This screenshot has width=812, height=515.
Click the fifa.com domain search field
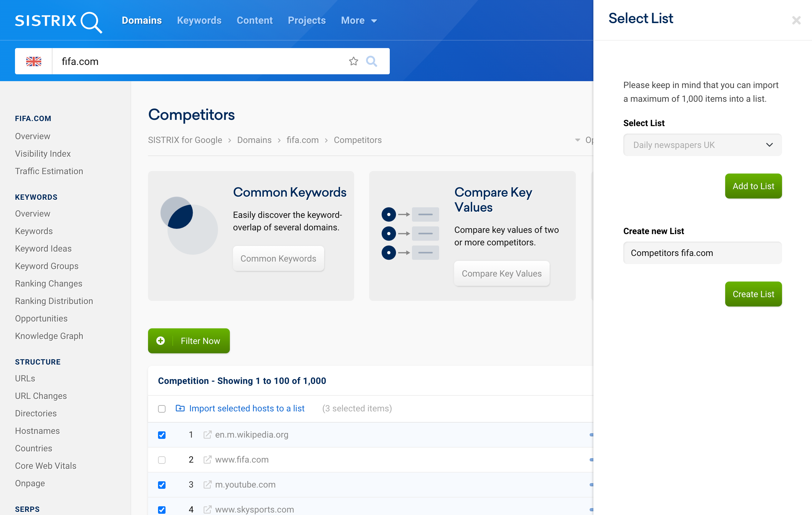tap(199, 61)
